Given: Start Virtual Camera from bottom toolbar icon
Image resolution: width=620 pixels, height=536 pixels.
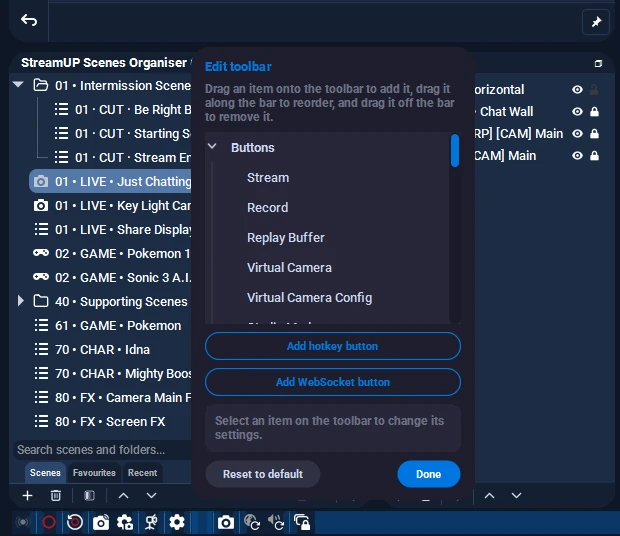Looking at the screenshot, I should click(x=101, y=523).
